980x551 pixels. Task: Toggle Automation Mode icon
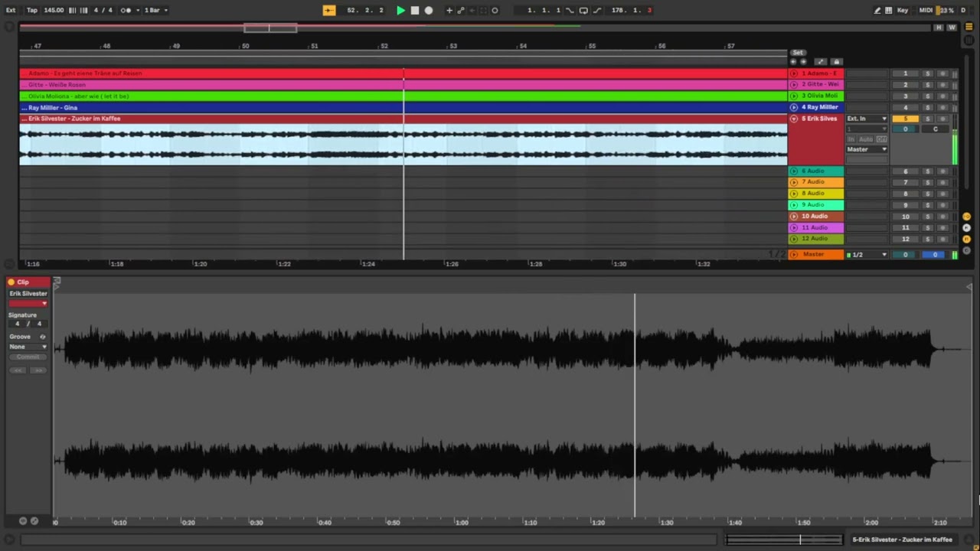coord(821,62)
